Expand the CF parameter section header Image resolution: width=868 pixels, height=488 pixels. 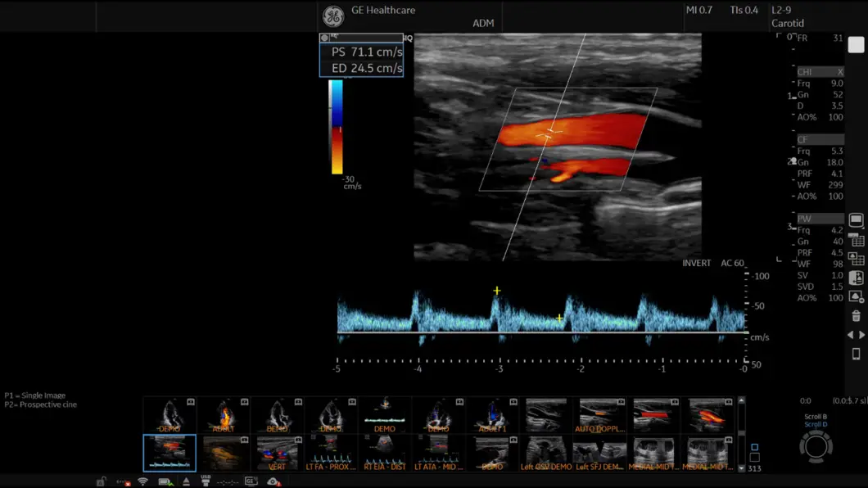coord(820,140)
